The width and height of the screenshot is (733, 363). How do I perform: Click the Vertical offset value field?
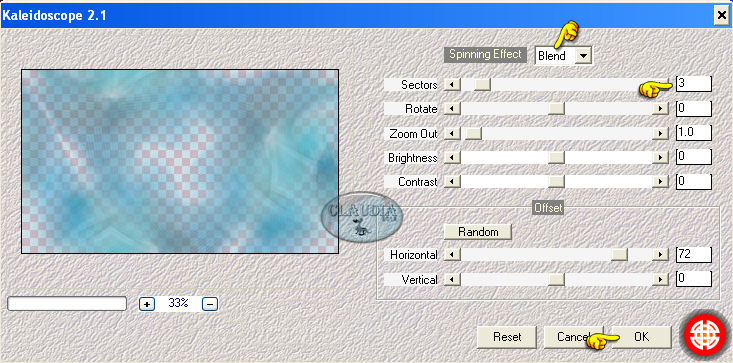point(694,279)
